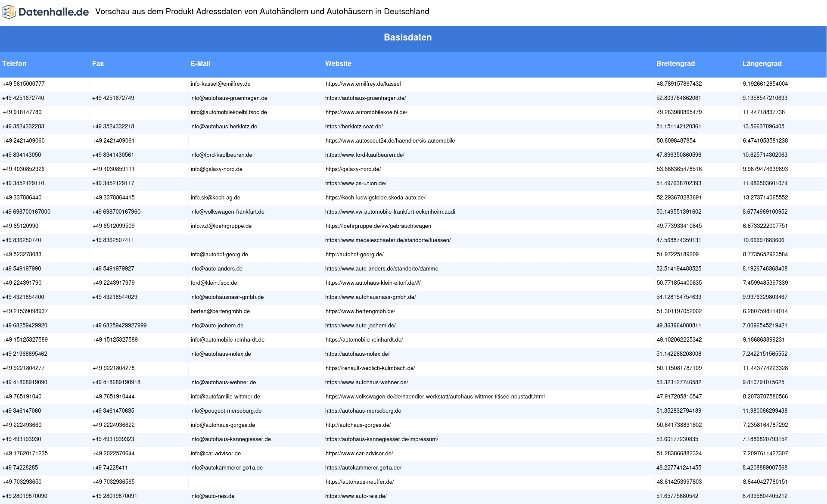Click the Breitengrad column header
This screenshot has height=504, width=827.
(x=675, y=63)
